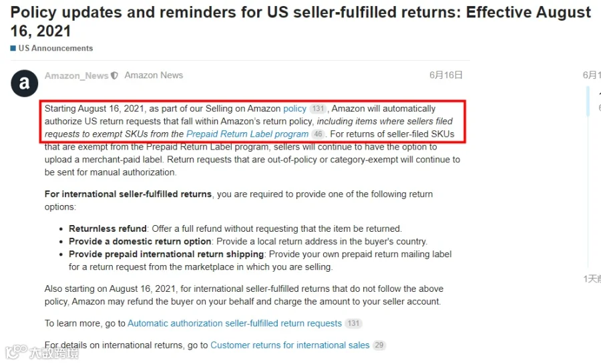Open Customer returns for international sales link
This screenshot has width=601, height=364.
pos(290,345)
